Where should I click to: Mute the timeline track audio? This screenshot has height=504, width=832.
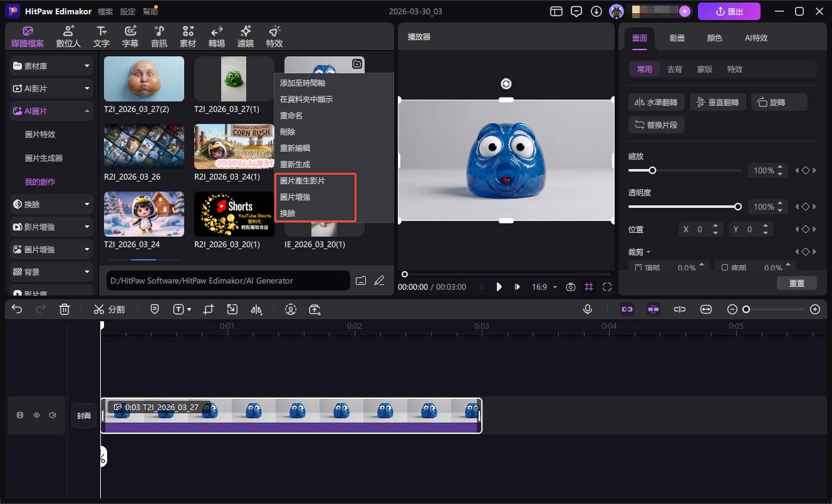pos(53,415)
